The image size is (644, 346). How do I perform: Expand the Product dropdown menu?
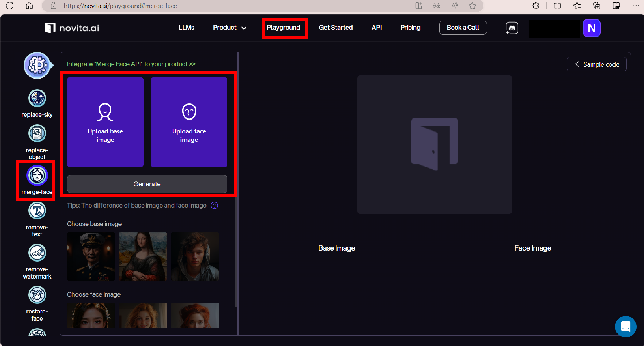[230, 28]
